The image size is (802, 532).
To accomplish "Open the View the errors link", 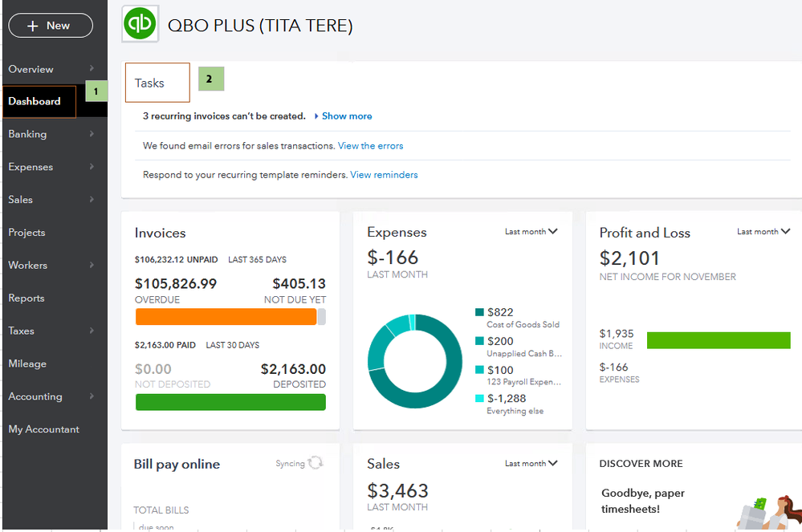I will pyautogui.click(x=370, y=146).
